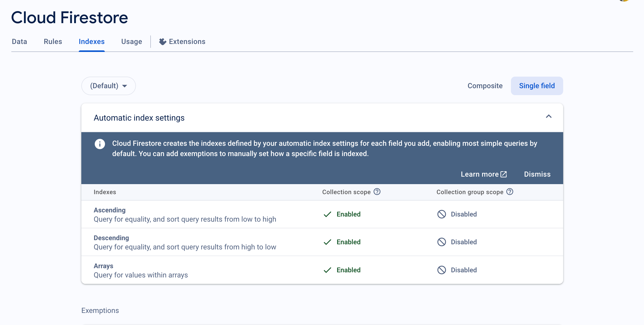Screen dimensions: 644x325
Task: Click the Learn more external link icon
Action: pyautogui.click(x=503, y=174)
